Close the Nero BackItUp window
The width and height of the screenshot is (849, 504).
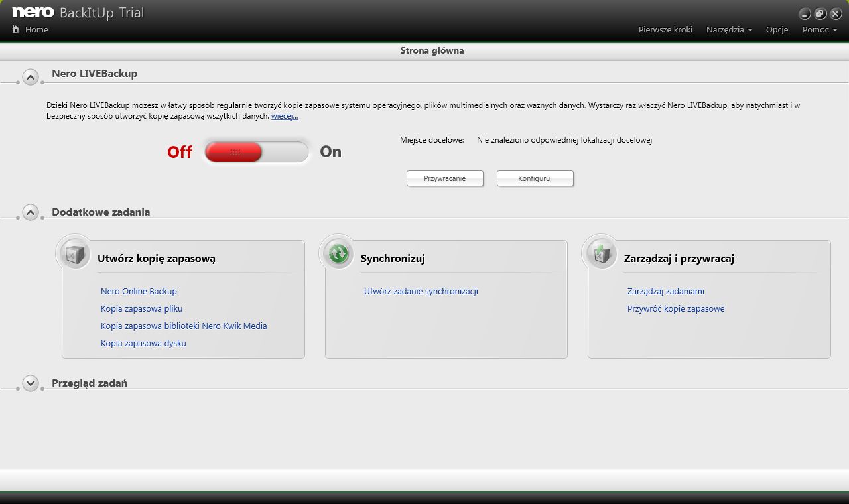pos(836,13)
